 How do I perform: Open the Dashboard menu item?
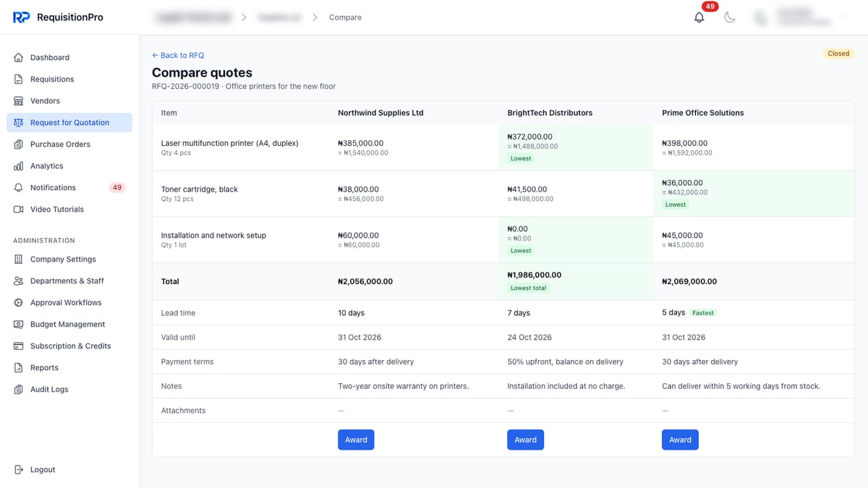(x=69, y=57)
